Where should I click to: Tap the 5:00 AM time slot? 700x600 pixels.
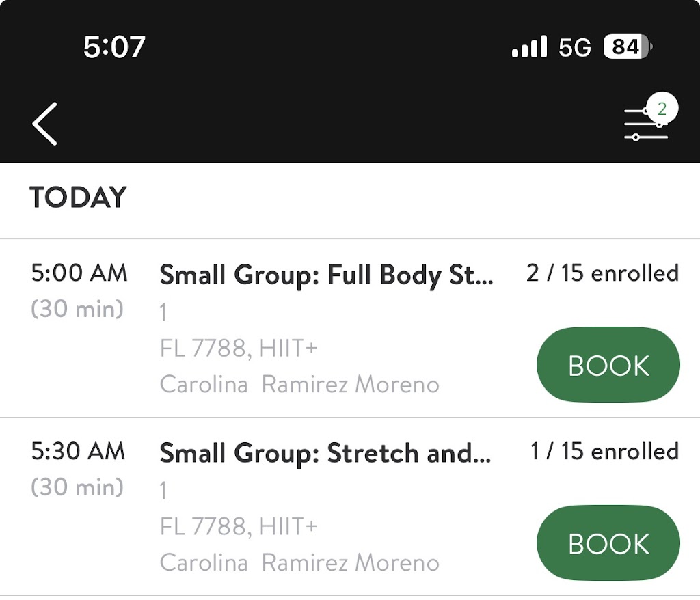(79, 273)
